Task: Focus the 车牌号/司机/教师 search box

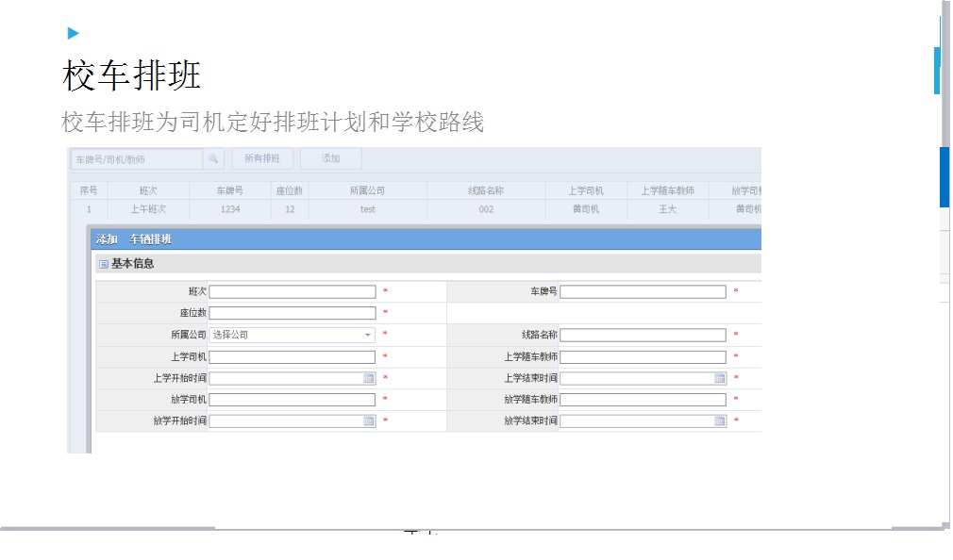Action: click(137, 159)
